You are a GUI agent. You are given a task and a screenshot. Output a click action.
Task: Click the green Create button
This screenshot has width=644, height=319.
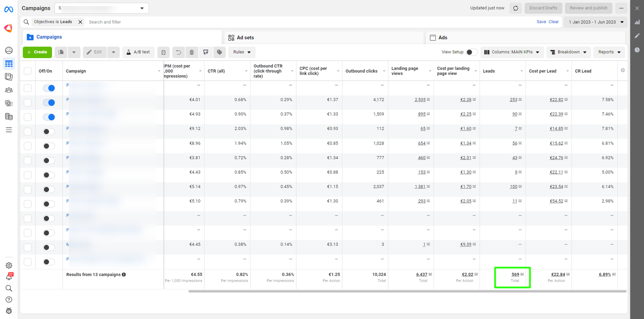(37, 52)
